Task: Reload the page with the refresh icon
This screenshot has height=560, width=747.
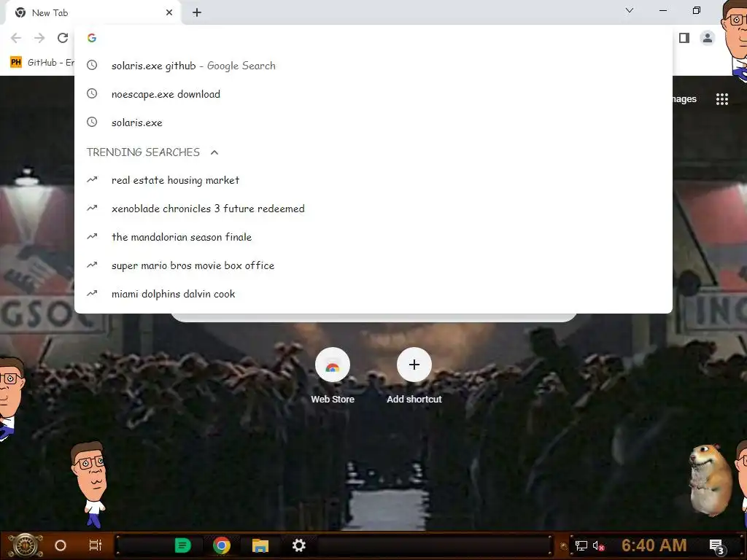Action: click(63, 38)
